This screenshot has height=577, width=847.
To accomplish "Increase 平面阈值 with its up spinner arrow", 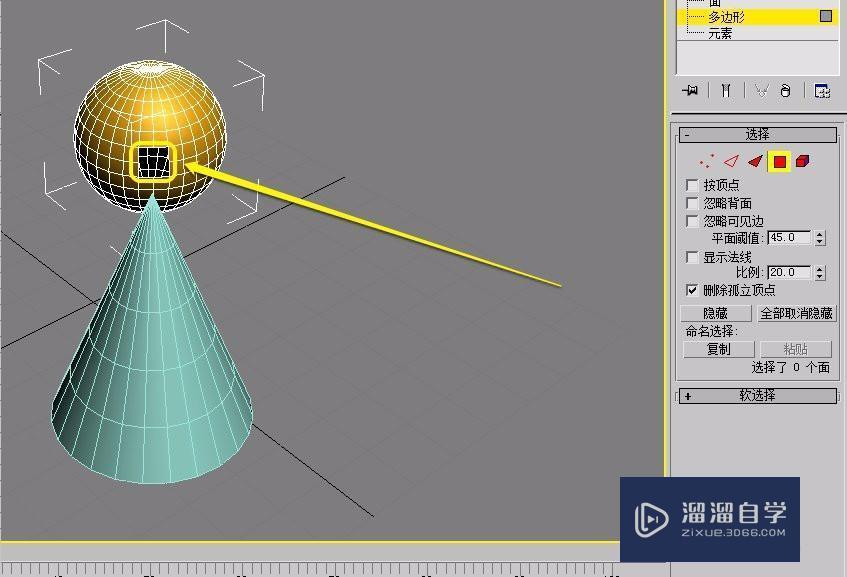I will click(820, 234).
